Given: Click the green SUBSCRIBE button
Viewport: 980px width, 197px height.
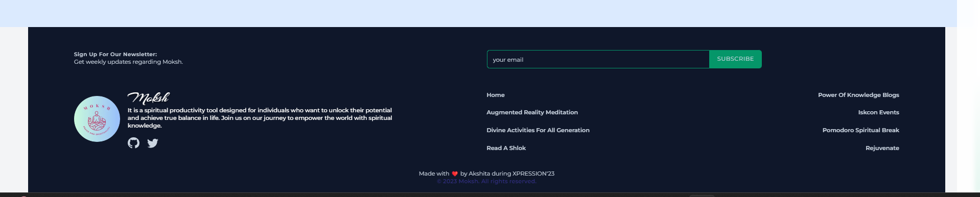Looking at the screenshot, I should coord(735,59).
